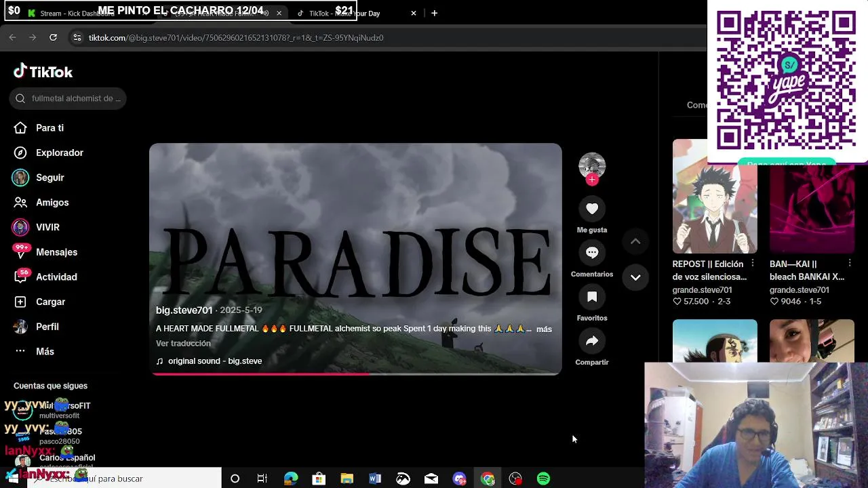The height and width of the screenshot is (488, 868).
Task: Launch Microsoft Edge from the taskbar
Action: pos(290,479)
